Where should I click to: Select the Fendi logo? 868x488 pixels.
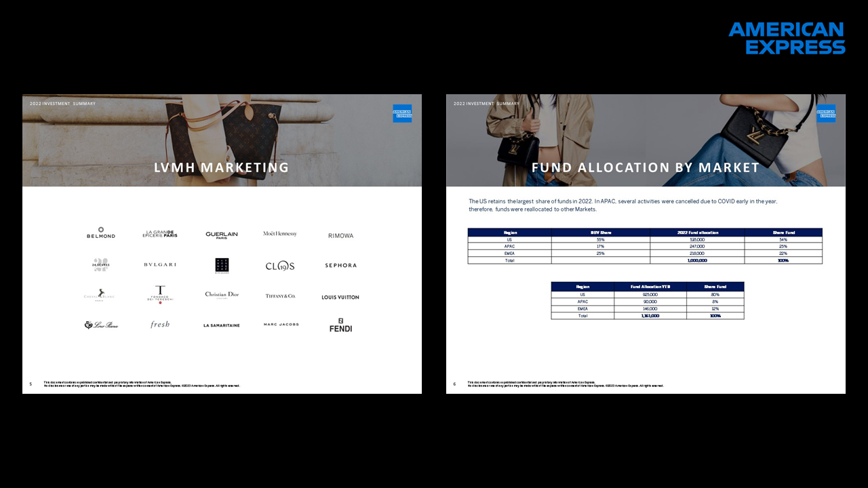coord(340,325)
